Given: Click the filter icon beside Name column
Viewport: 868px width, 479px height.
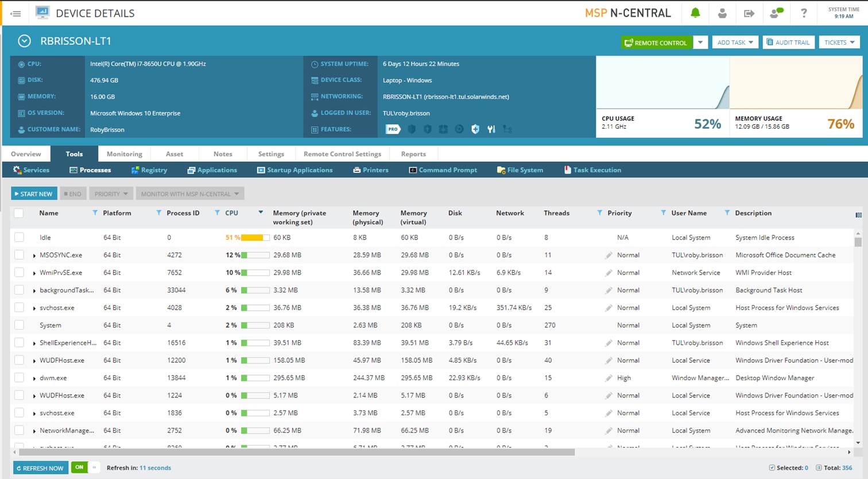Looking at the screenshot, I should coord(95,213).
